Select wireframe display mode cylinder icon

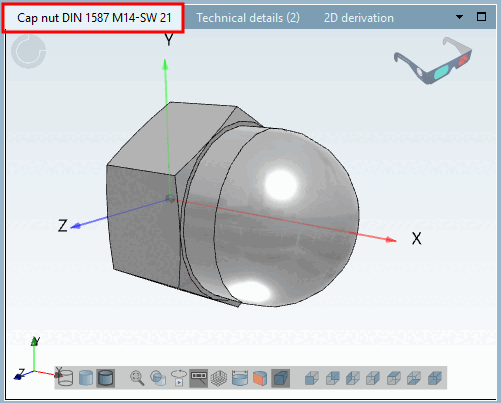[x=65, y=378]
